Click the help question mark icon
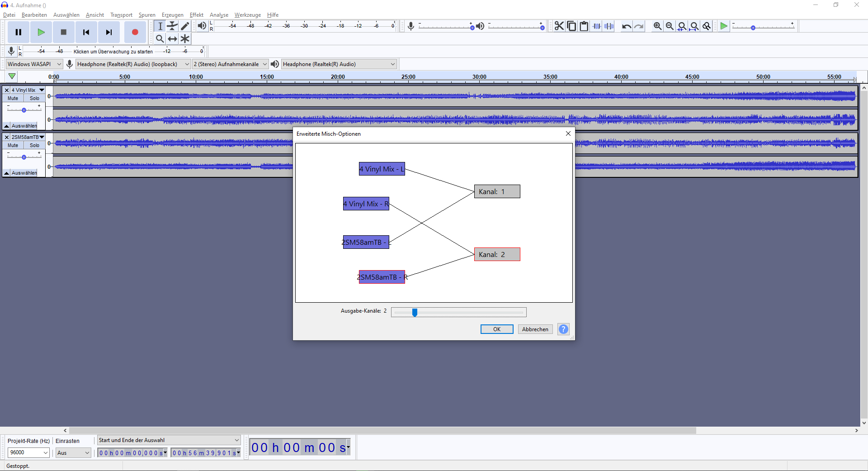Image resolution: width=868 pixels, height=471 pixels. (563, 329)
